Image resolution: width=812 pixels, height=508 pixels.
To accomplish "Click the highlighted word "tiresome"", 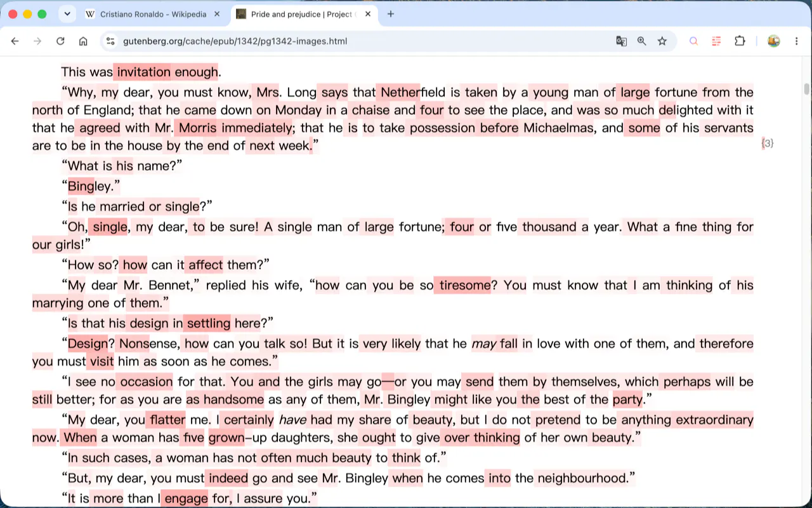I will pyautogui.click(x=465, y=285).
